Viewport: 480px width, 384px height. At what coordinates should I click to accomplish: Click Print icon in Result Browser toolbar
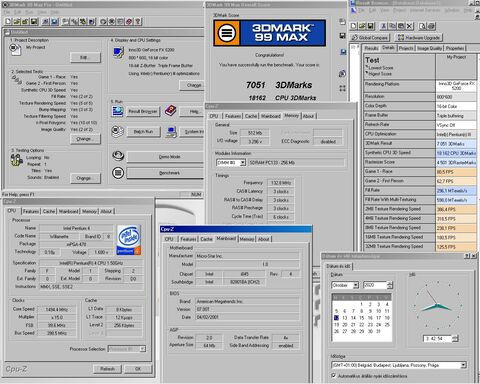pos(431,26)
